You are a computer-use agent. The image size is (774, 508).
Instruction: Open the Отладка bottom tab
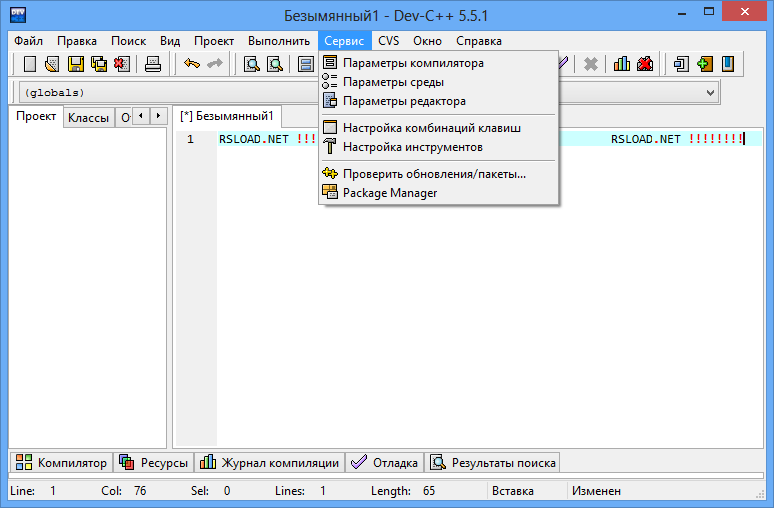click(x=385, y=463)
